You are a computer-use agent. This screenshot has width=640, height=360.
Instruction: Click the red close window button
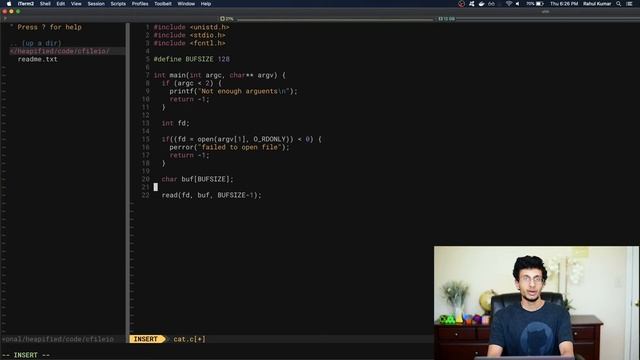tap(4, 11)
